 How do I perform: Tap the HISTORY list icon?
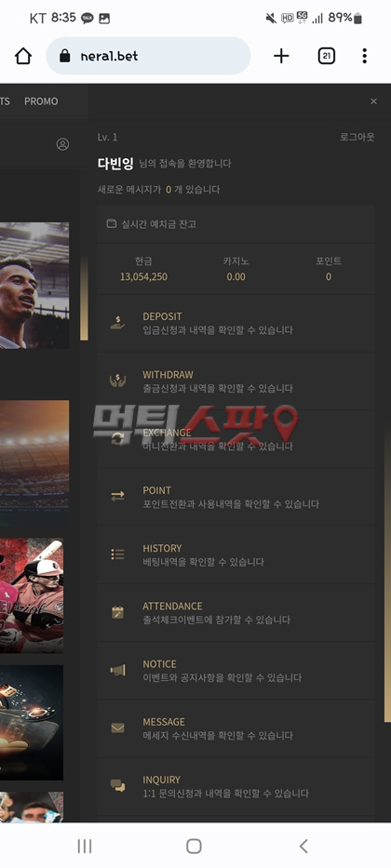(x=117, y=554)
